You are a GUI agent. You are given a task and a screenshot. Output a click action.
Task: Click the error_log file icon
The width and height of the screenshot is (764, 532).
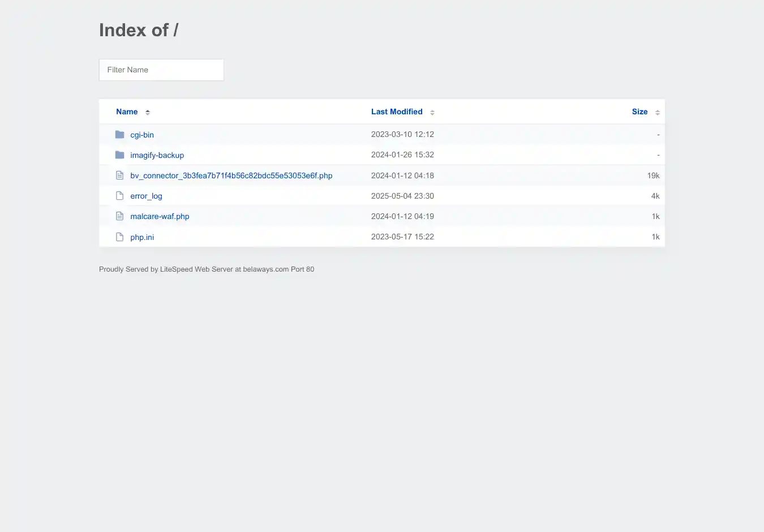tap(119, 196)
